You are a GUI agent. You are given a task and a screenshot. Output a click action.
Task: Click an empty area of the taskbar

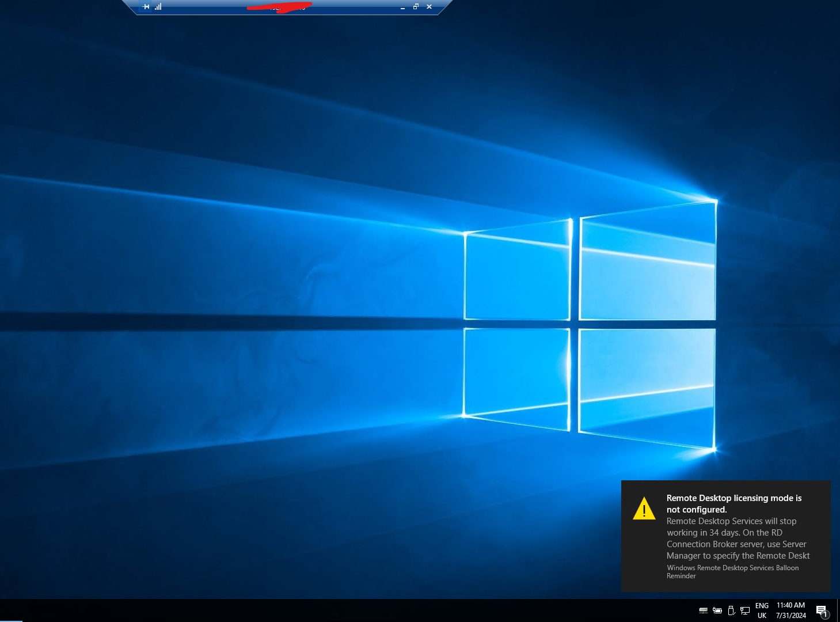click(345, 609)
